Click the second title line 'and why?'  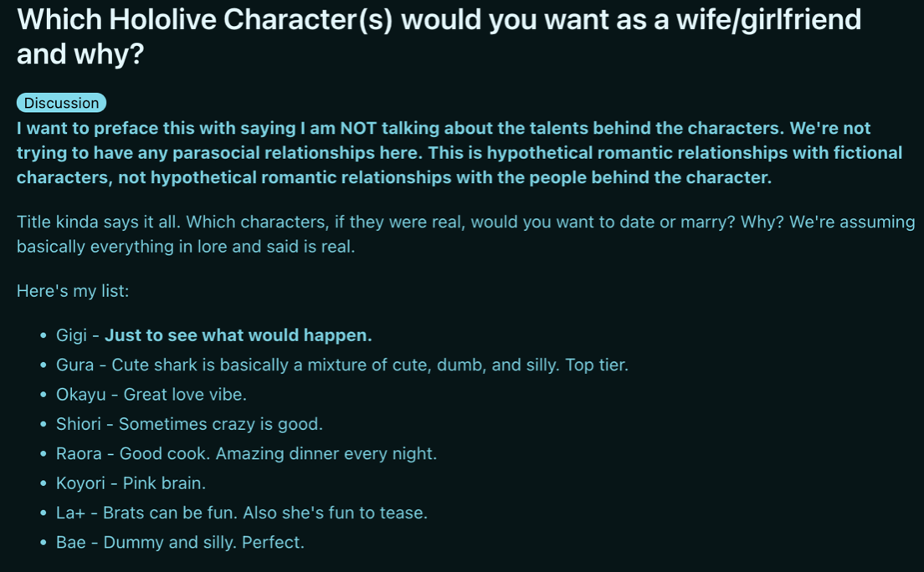(x=80, y=54)
